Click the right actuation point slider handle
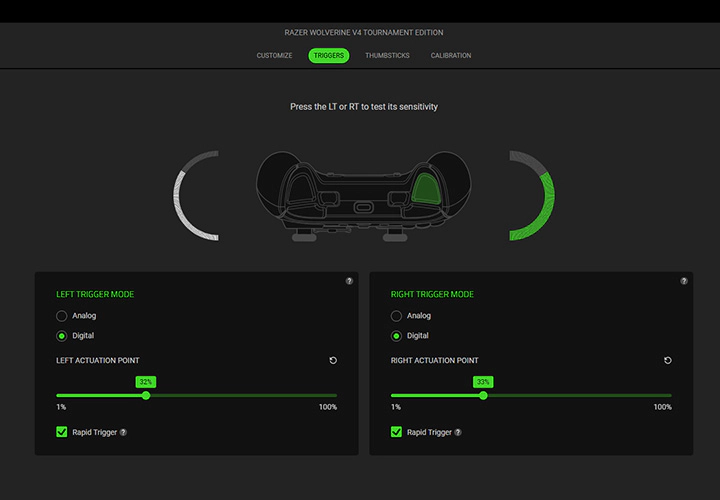The width and height of the screenshot is (720, 500). (483, 395)
